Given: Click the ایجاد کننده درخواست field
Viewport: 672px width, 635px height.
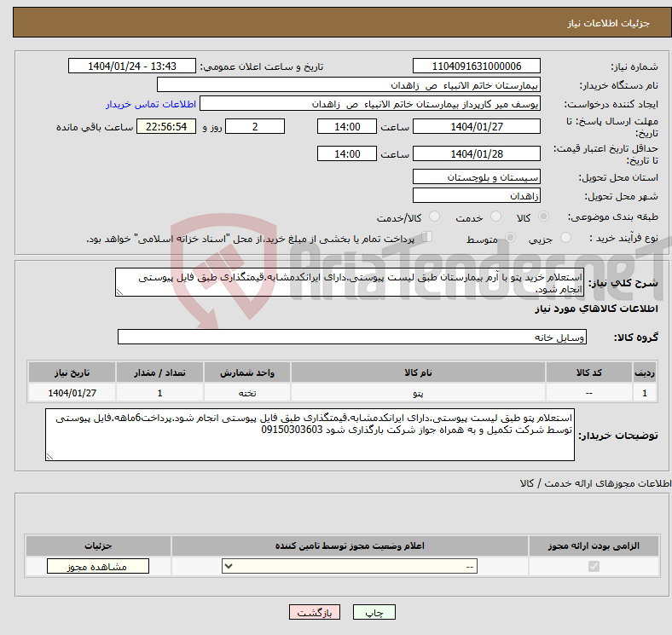Looking at the screenshot, I should click(370, 104).
